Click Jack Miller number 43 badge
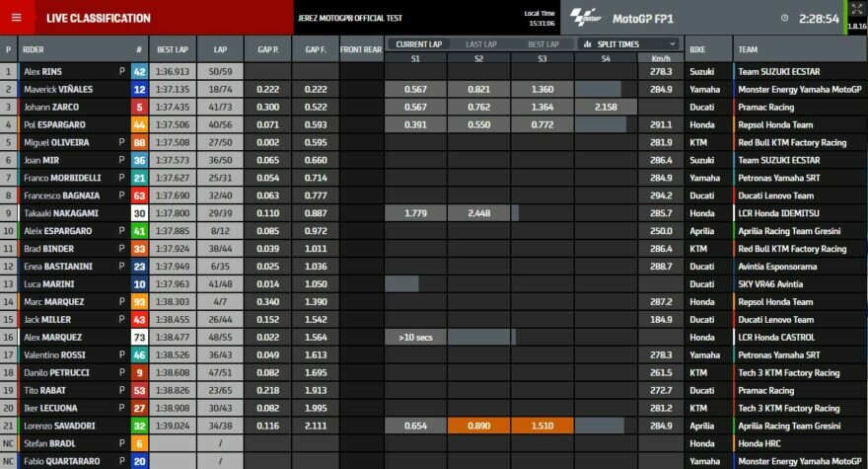Image resolution: width=868 pixels, height=469 pixels. point(139,320)
